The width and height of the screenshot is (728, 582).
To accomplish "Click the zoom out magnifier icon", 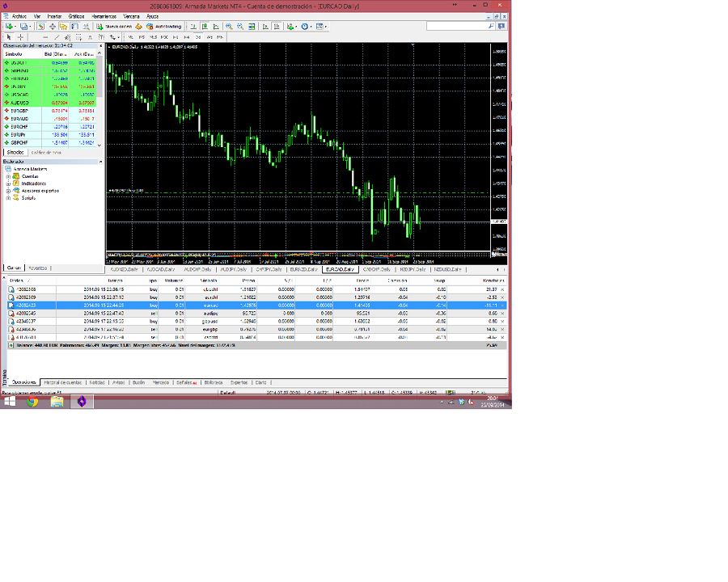I will pyautogui.click(x=240, y=27).
